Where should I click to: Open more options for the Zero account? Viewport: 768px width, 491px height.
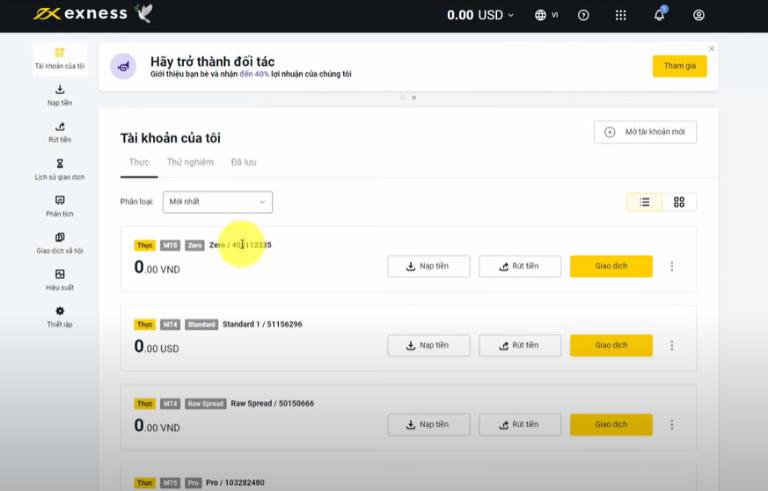coord(672,266)
